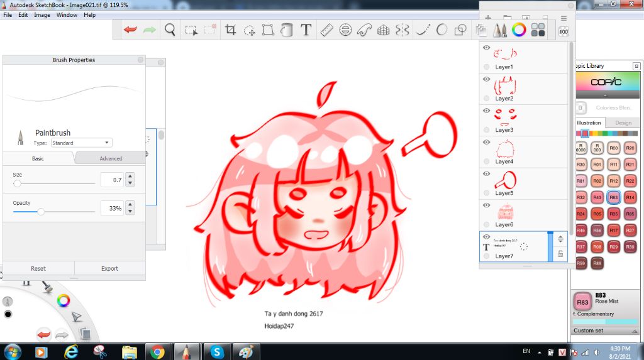
Task: Toggle visibility of Layer5
Action: [x=486, y=173]
